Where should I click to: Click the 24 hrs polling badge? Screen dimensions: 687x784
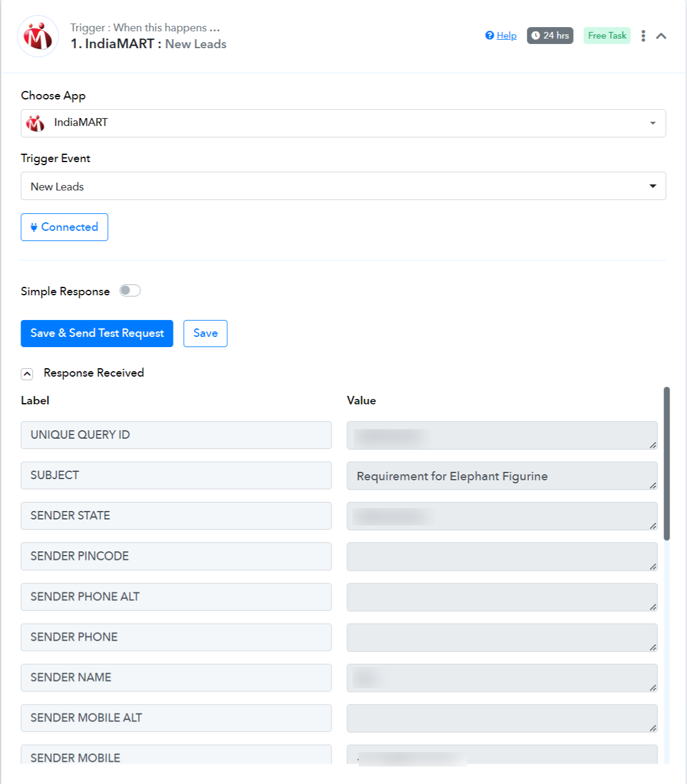(550, 36)
